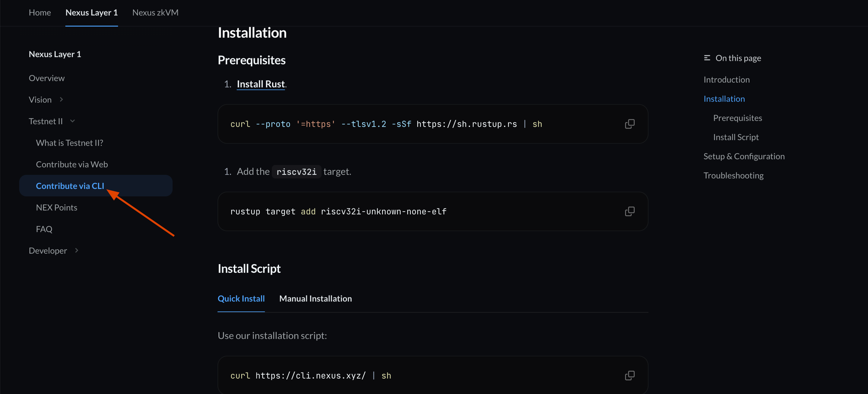Jump to Troubleshooting section
The image size is (868, 394).
click(x=733, y=175)
